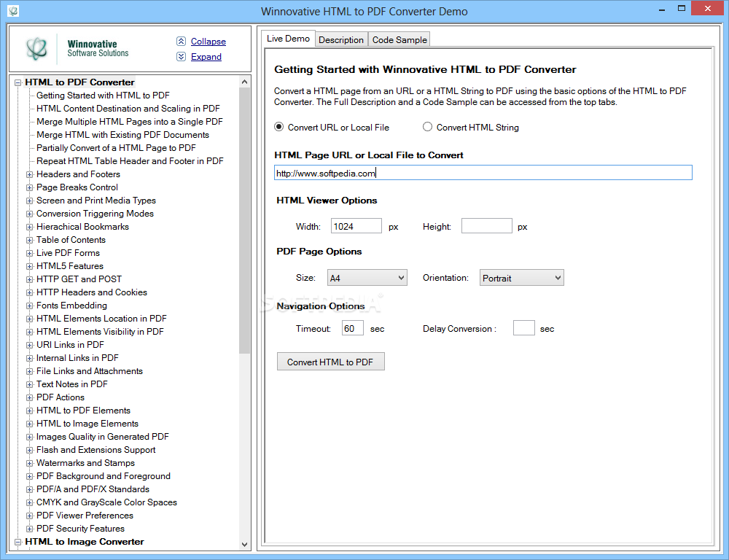The height and width of the screenshot is (560, 729).
Task: Click the application icon in title bar
Action: tap(13, 10)
